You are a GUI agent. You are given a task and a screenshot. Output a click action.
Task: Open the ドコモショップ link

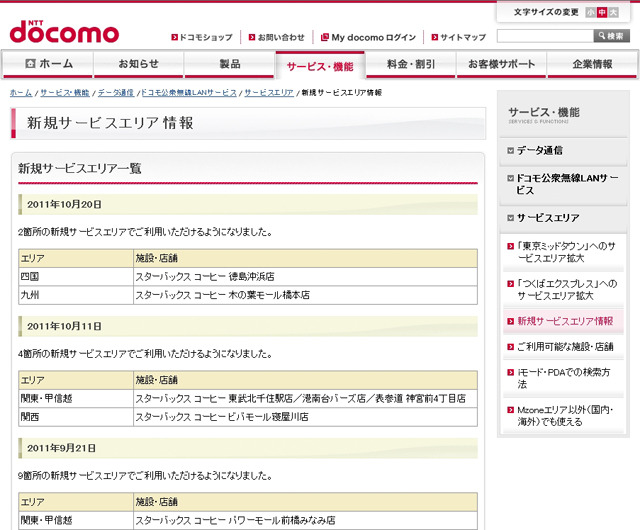pyautogui.click(x=202, y=37)
